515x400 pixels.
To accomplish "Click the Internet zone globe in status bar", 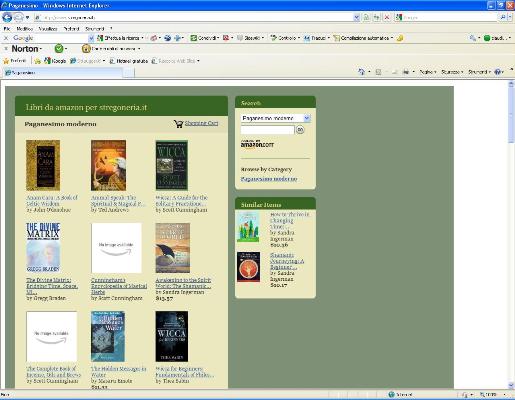I will [392, 395].
